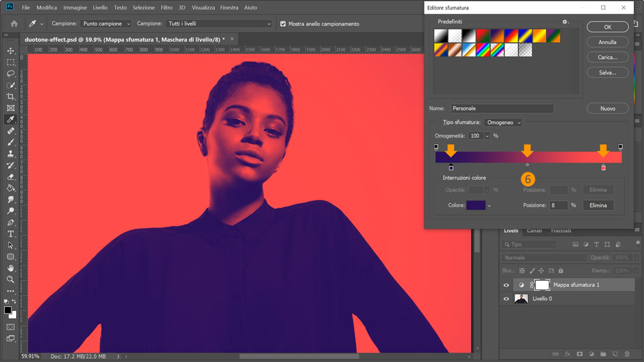Viewport: 644px width, 362px height.
Task: Select the Zoom tool
Action: (x=11, y=280)
